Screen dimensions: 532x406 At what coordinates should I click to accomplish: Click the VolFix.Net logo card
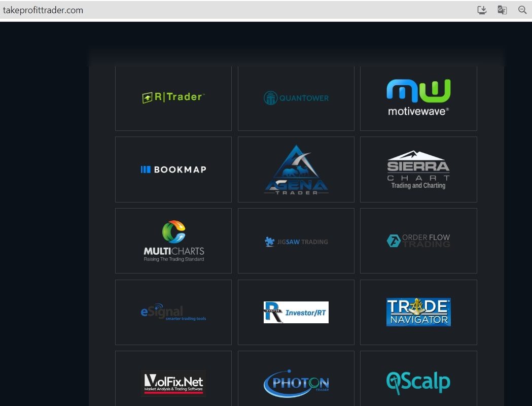(173, 379)
